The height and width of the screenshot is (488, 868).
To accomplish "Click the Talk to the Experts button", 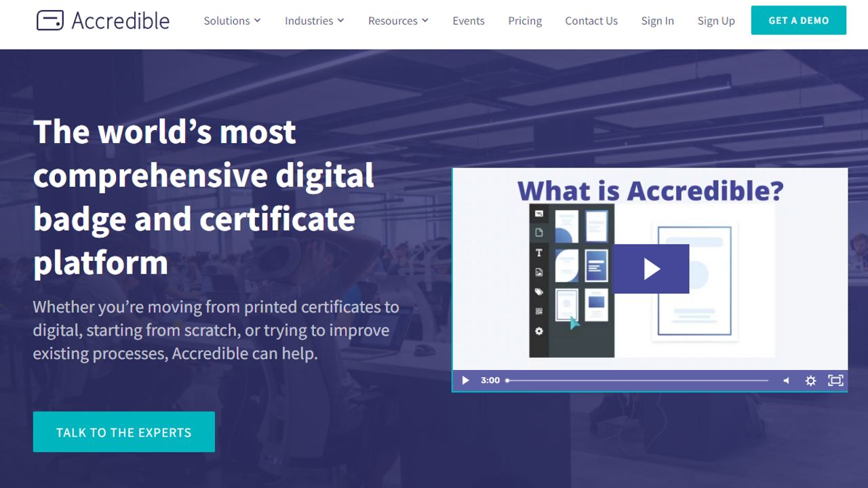I will (x=124, y=432).
